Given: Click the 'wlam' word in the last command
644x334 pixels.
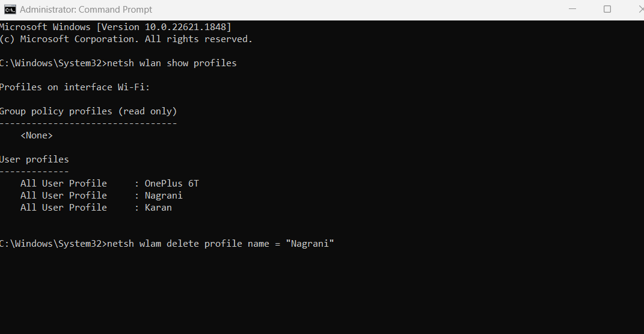Looking at the screenshot, I should click(150, 244).
